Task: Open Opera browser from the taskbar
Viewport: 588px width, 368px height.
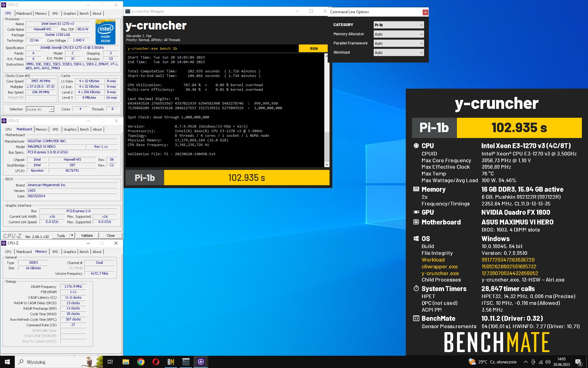Action: point(156,362)
